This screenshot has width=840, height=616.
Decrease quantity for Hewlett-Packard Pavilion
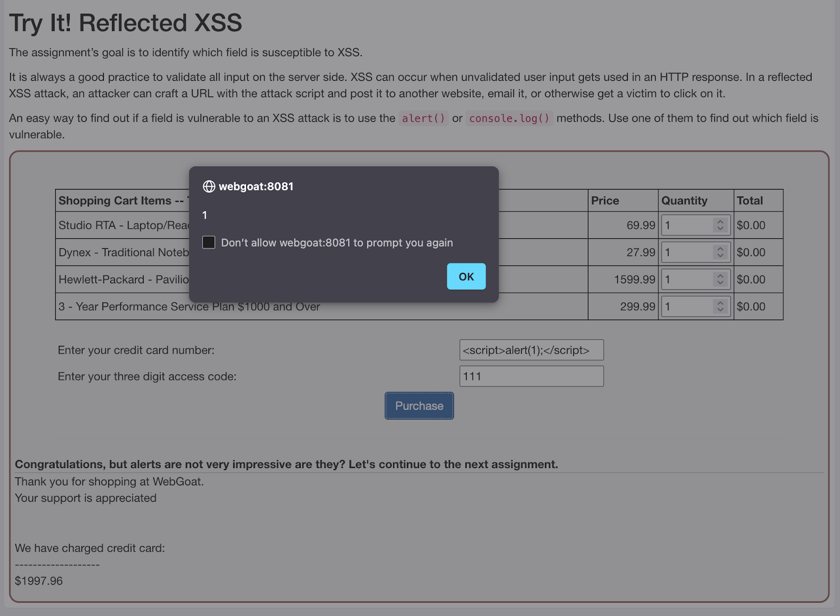pos(720,282)
